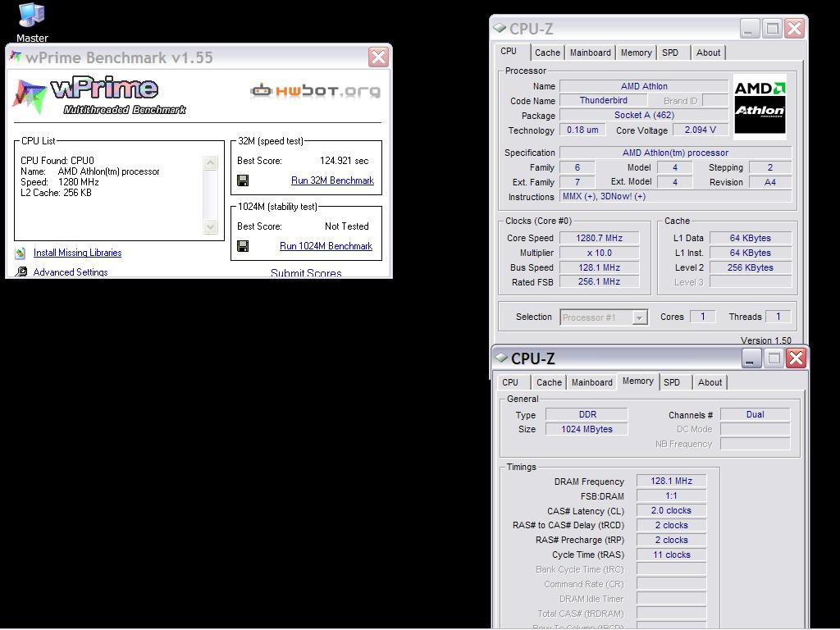Click the AMD Athlon logo in CPU-Z
This screenshot has width=840, height=630.
760,107
